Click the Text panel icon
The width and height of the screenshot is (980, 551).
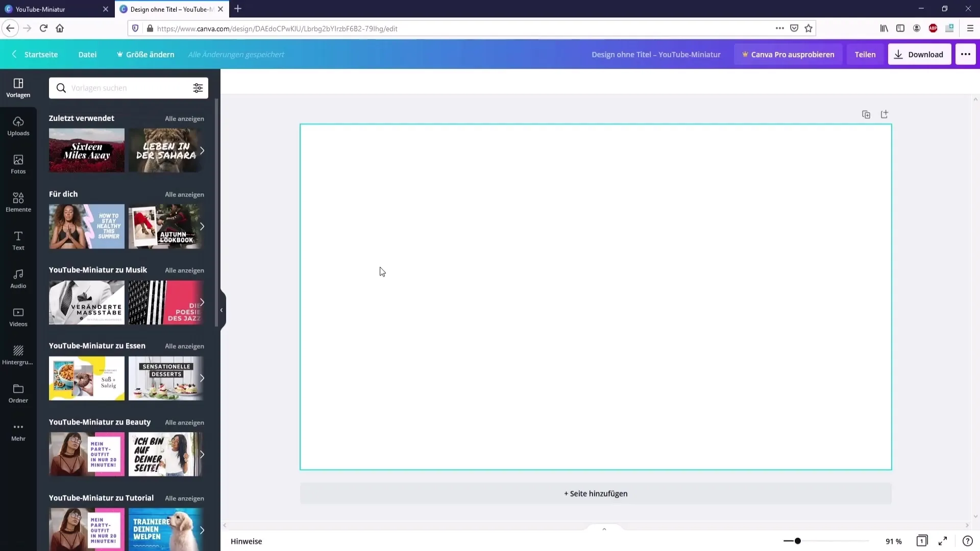coord(18,240)
